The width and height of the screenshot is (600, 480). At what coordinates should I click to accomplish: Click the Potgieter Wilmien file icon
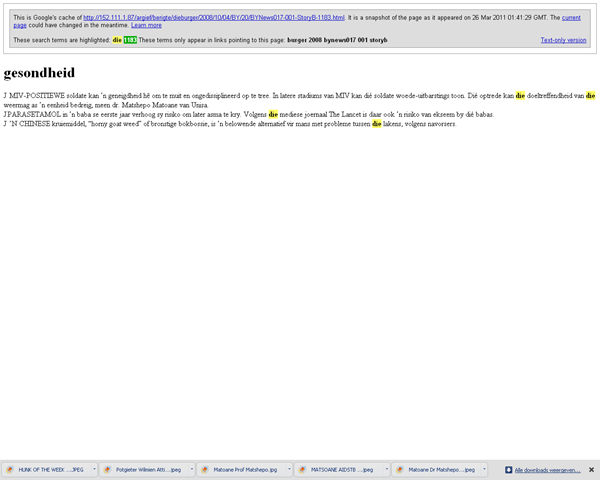[107, 470]
